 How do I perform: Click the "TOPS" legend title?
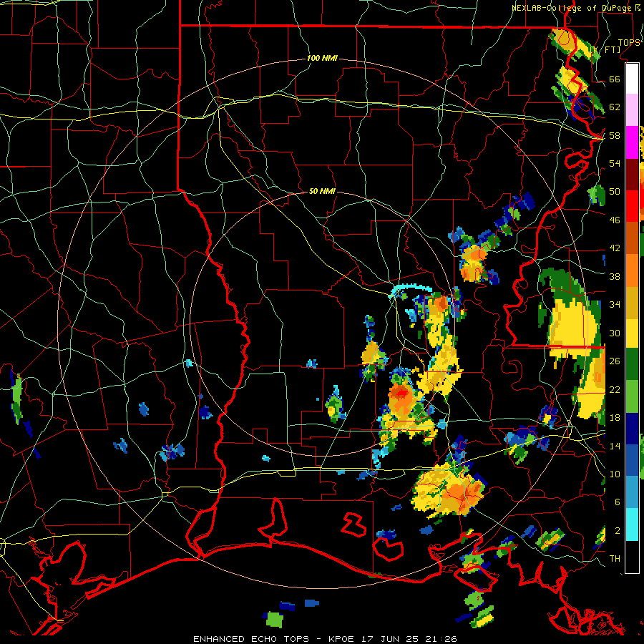[x=629, y=43]
